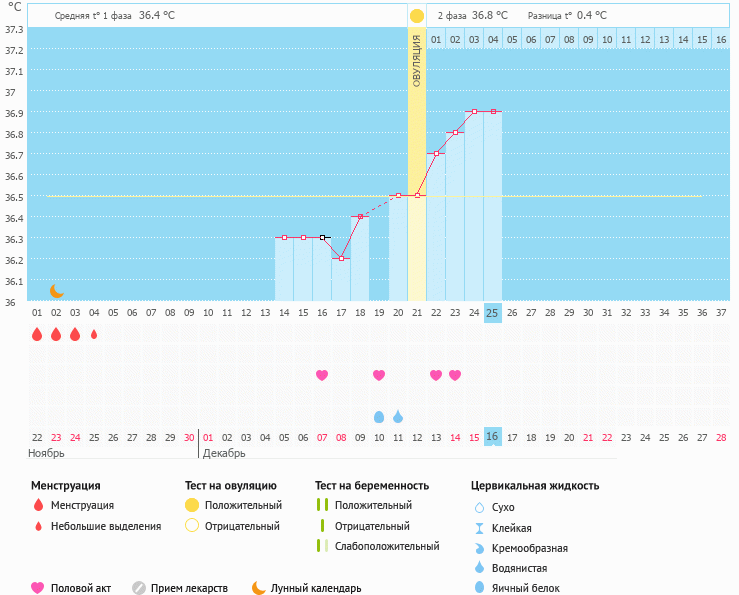Click the Положительный ovulation test legend circle
The image size is (739, 595).
point(192,505)
